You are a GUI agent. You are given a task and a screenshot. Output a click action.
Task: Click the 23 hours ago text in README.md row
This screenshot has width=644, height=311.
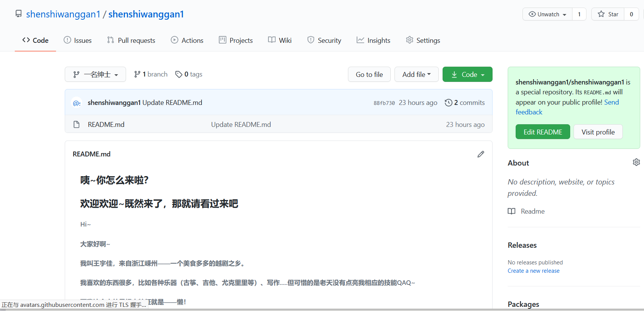tap(465, 125)
